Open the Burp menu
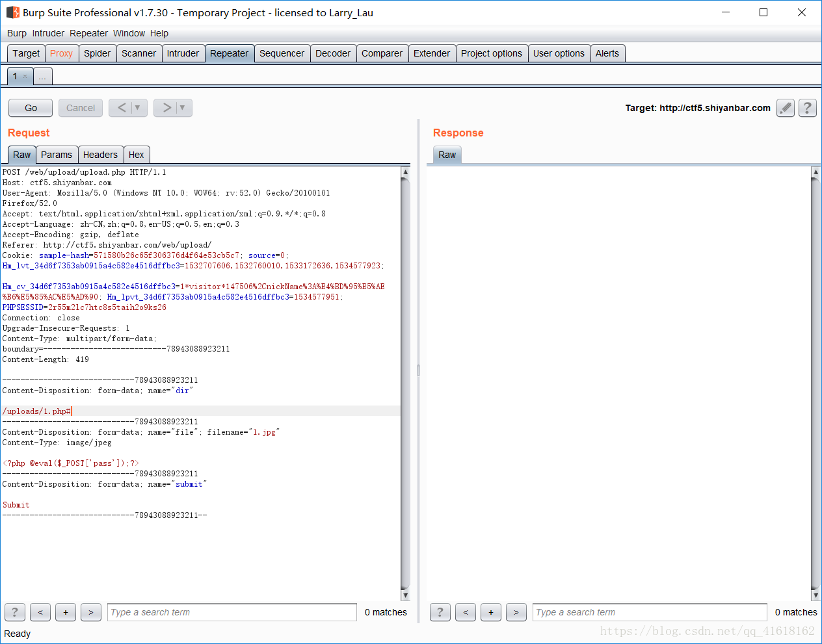This screenshot has height=644, width=822. tap(17, 33)
